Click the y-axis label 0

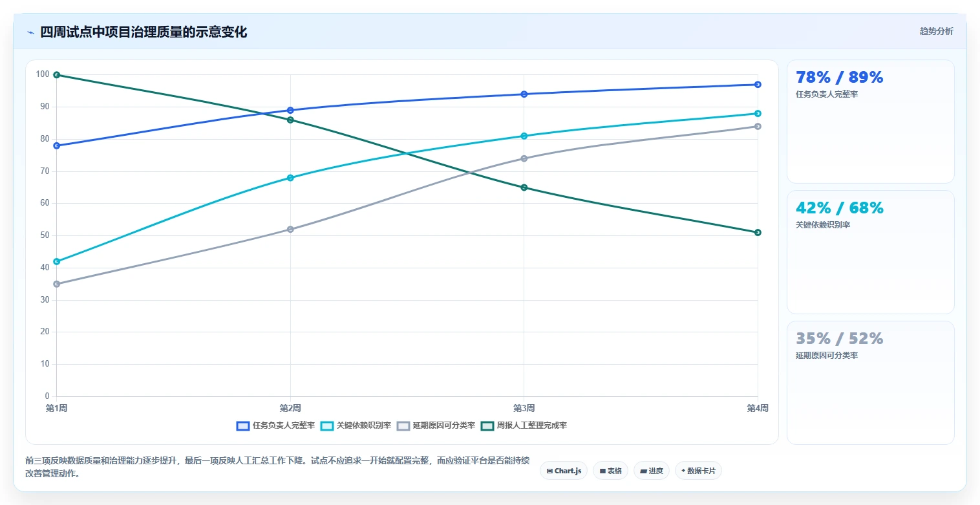47,396
